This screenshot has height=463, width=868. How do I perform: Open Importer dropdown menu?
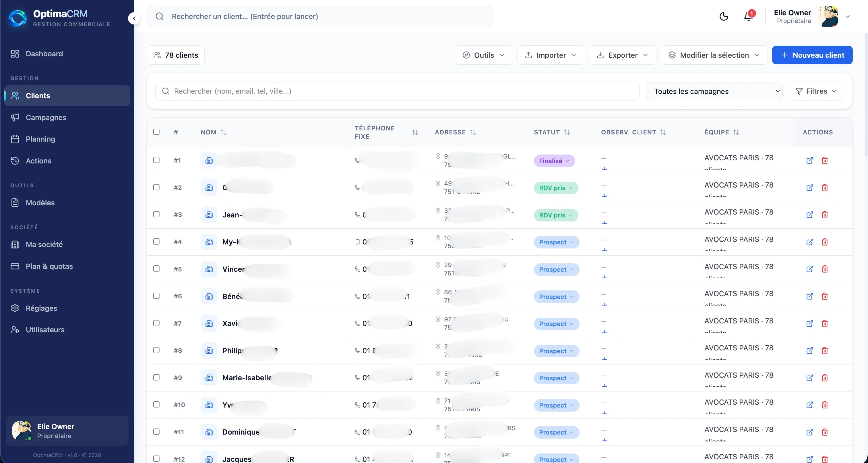tap(551, 55)
